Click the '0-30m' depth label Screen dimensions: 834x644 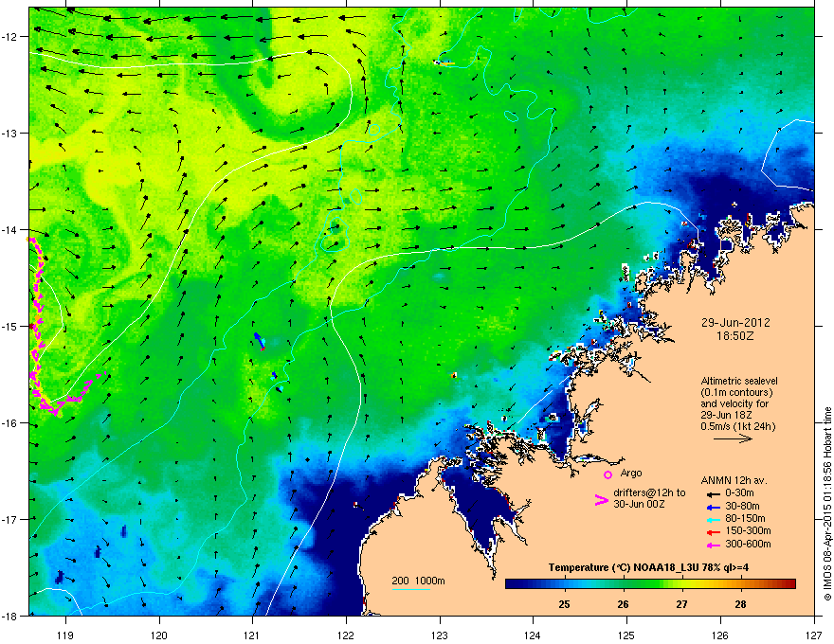(x=741, y=493)
